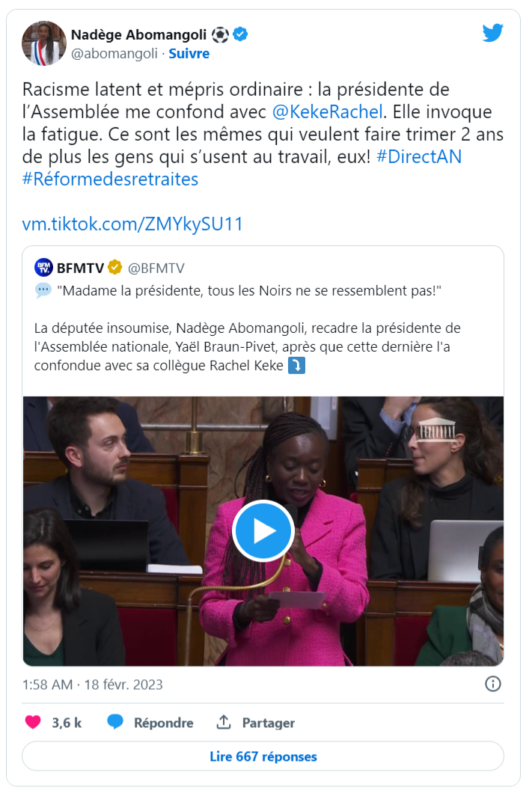Viewport: 532px width, 796px height.
Task: Open the tweet info icon
Action: (x=493, y=684)
